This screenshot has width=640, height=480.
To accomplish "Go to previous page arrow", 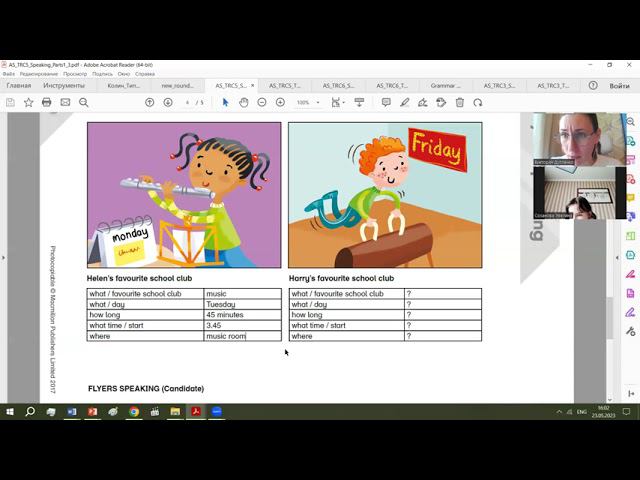I will (149, 102).
